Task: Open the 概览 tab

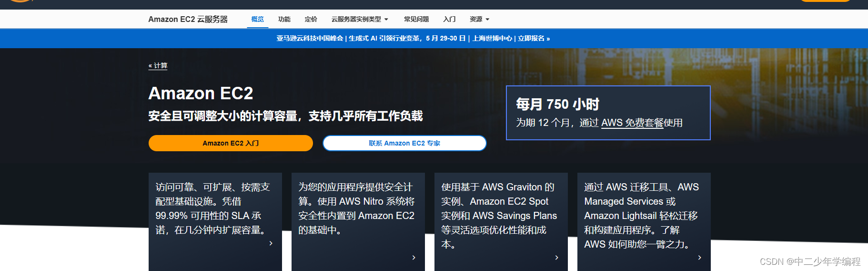Action: point(257,19)
